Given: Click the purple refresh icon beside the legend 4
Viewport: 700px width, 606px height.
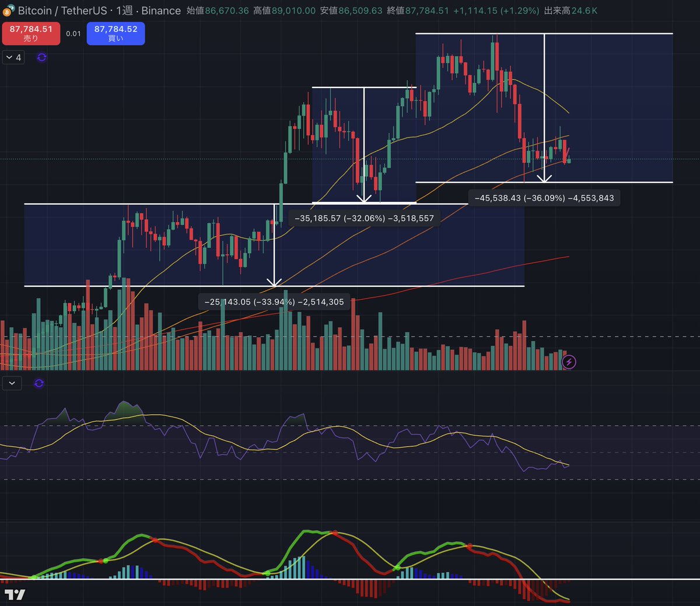Looking at the screenshot, I should [41, 57].
